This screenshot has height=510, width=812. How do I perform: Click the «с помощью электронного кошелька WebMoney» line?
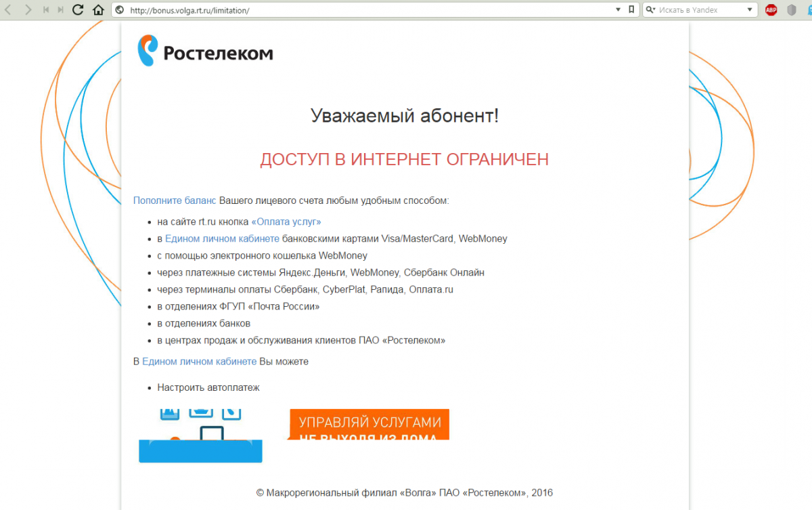pos(263,255)
